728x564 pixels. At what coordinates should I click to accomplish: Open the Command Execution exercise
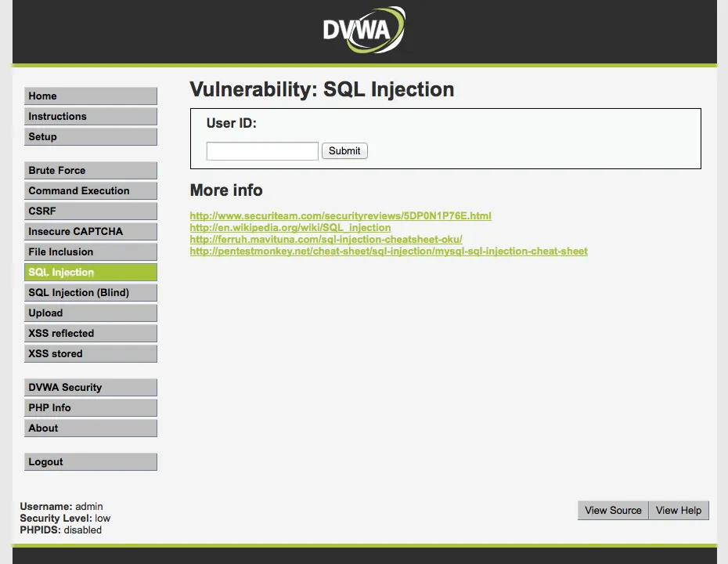point(90,190)
